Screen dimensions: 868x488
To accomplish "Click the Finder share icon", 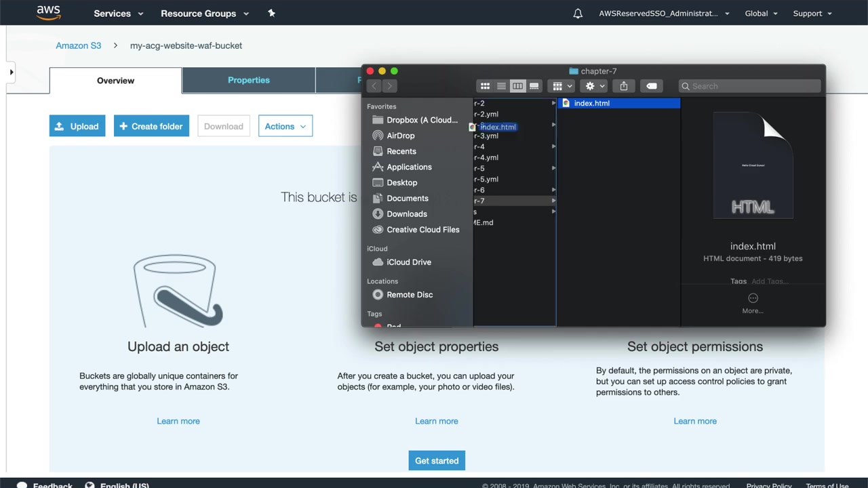I will pyautogui.click(x=623, y=86).
